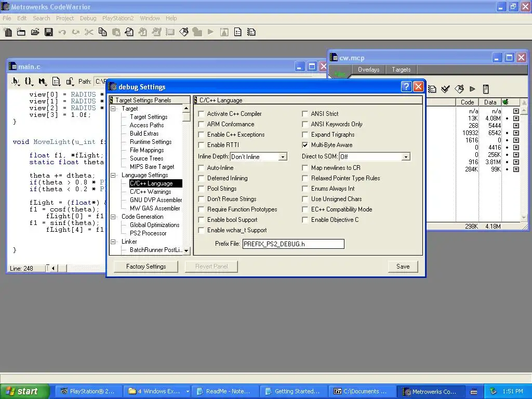Screen dimensions: 532x399
Task: Switch to the Overlays tab in cw.mcp
Action: click(x=368, y=70)
